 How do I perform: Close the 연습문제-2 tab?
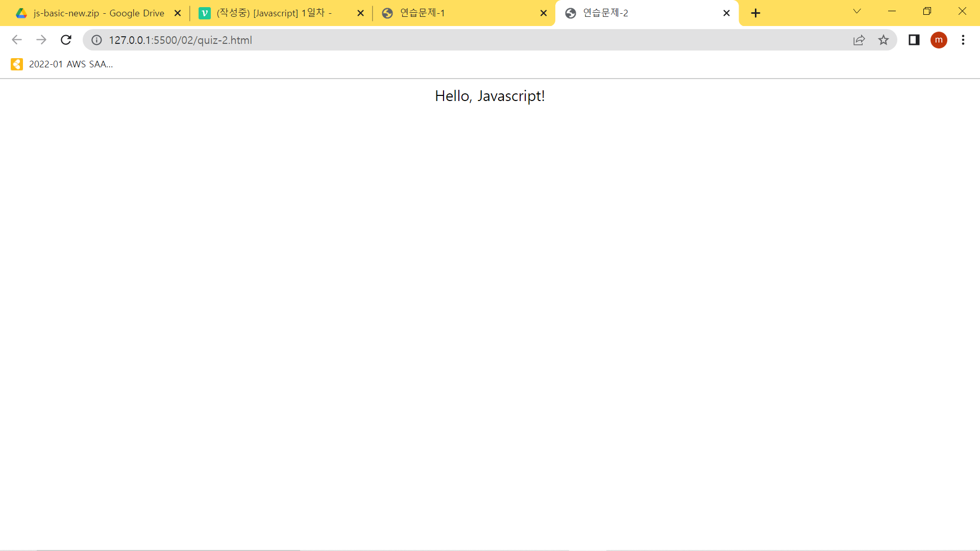coord(726,13)
